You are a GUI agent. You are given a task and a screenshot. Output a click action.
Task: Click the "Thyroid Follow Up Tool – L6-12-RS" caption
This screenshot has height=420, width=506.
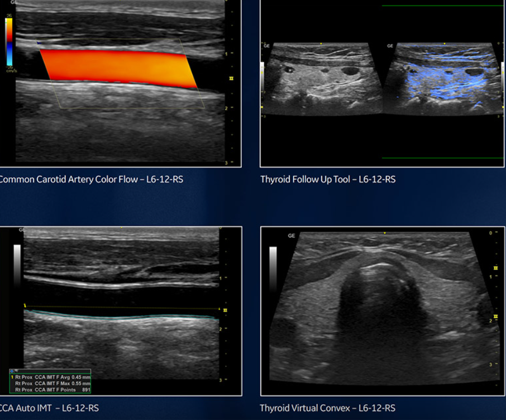point(328,180)
